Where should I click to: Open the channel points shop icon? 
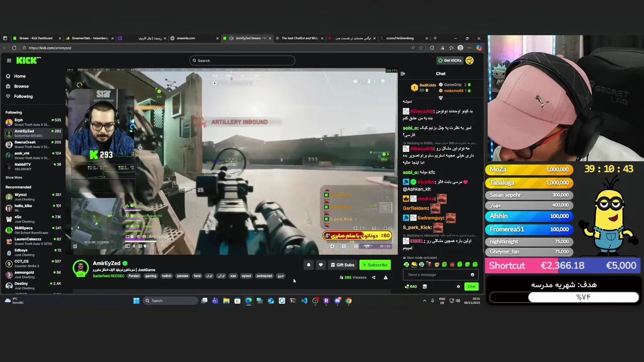(425, 287)
